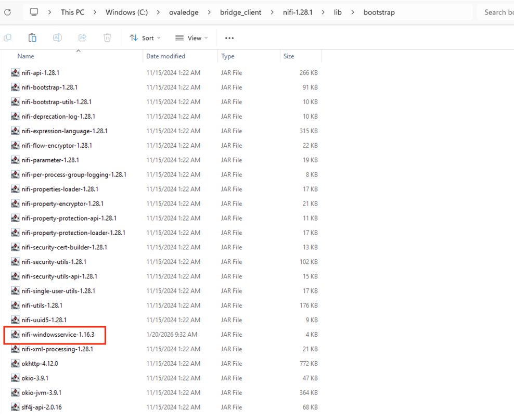Click the Share icon in toolbar
Viewport: 514px width, 420px height.
pos(82,37)
